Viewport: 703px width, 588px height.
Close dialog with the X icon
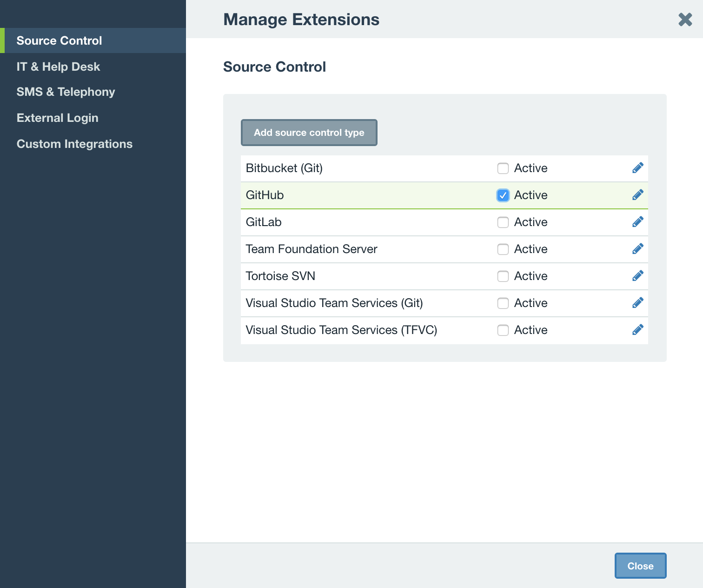(x=685, y=20)
